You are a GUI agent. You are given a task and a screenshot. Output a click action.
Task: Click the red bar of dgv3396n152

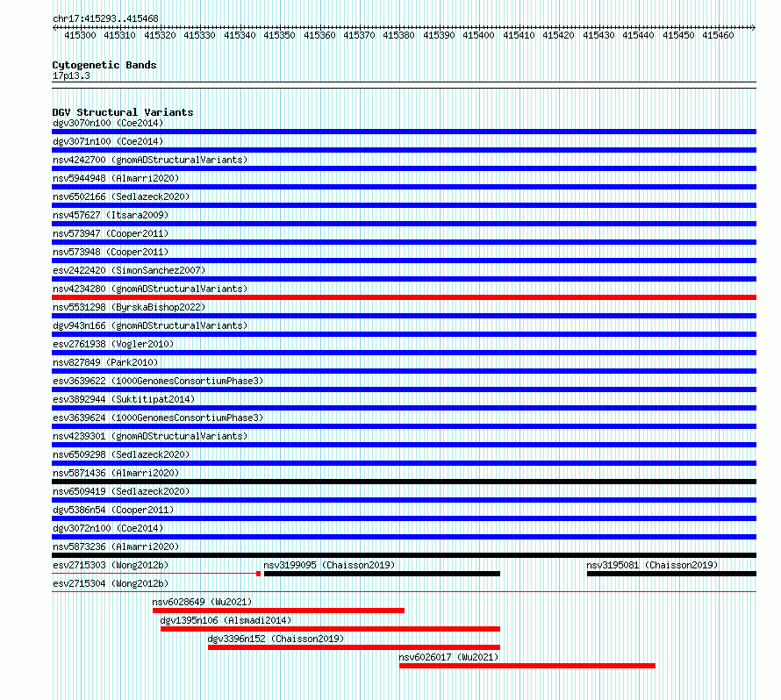(354, 647)
